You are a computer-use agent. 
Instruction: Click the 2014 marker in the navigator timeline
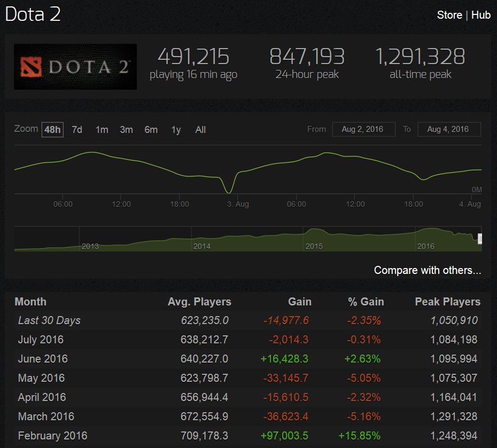202,246
